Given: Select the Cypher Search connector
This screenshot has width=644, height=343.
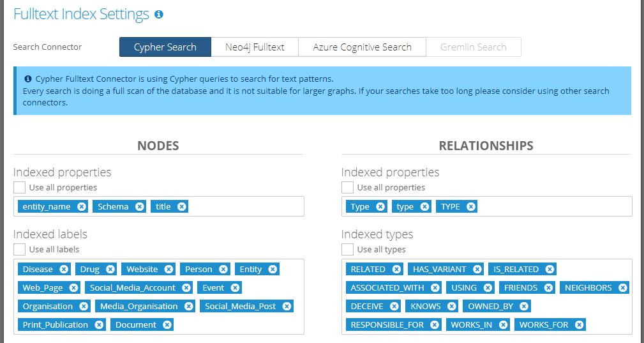Looking at the screenshot, I should click(165, 47).
